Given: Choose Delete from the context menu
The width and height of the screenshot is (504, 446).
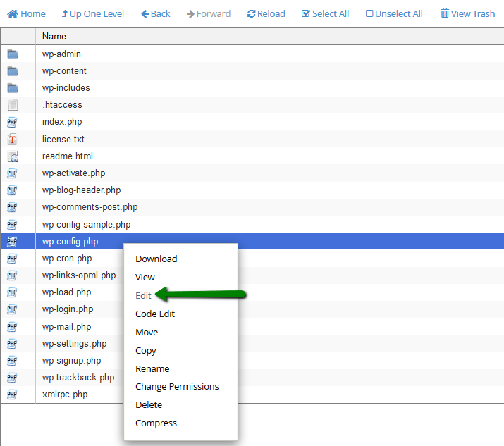Looking at the screenshot, I should pos(149,405).
